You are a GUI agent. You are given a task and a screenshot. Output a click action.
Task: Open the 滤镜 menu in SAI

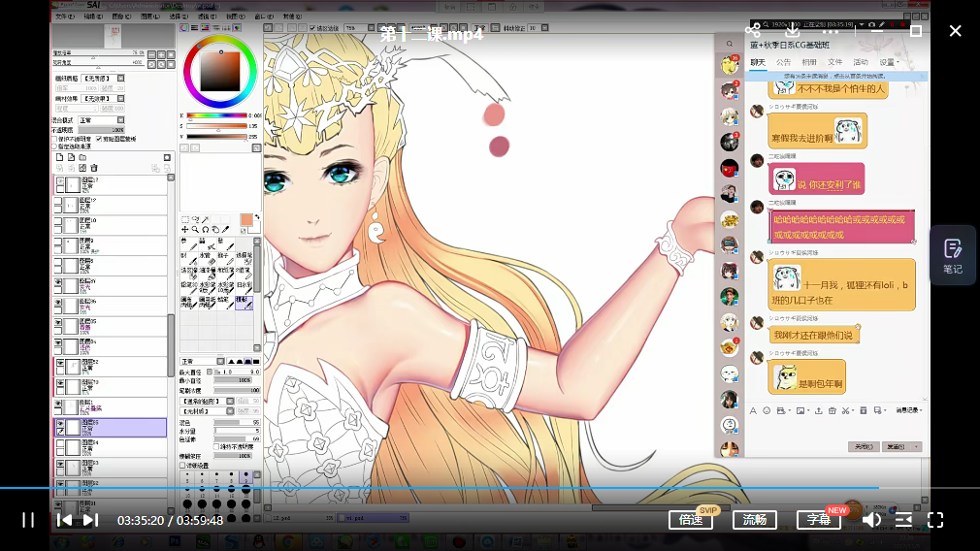(x=207, y=16)
